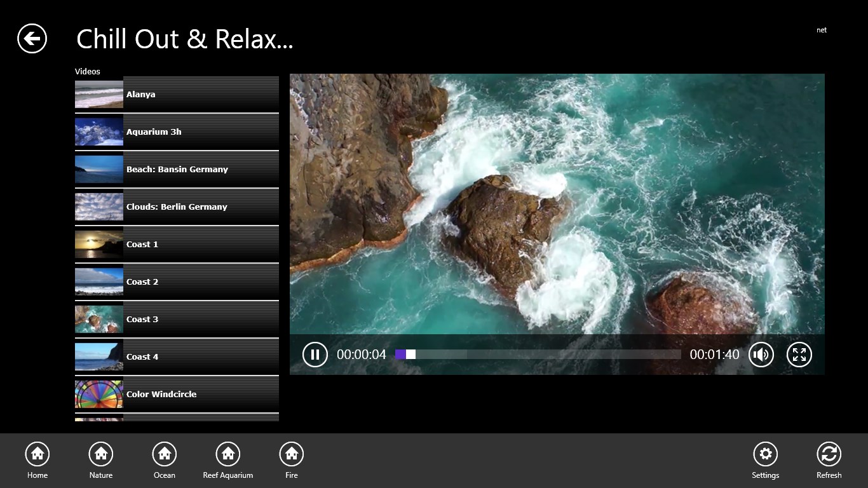Open the Reef Aquarium category
Viewport: 868px width, 488px height.
coord(228,454)
